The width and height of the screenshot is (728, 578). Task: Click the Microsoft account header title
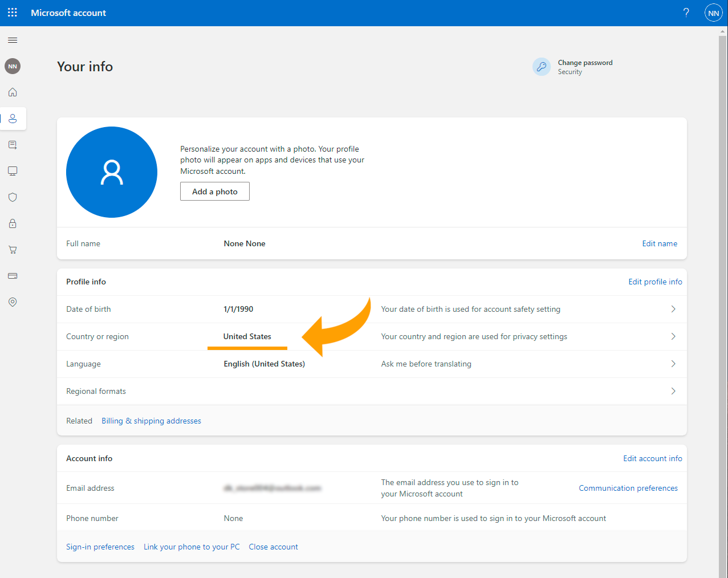[68, 13]
